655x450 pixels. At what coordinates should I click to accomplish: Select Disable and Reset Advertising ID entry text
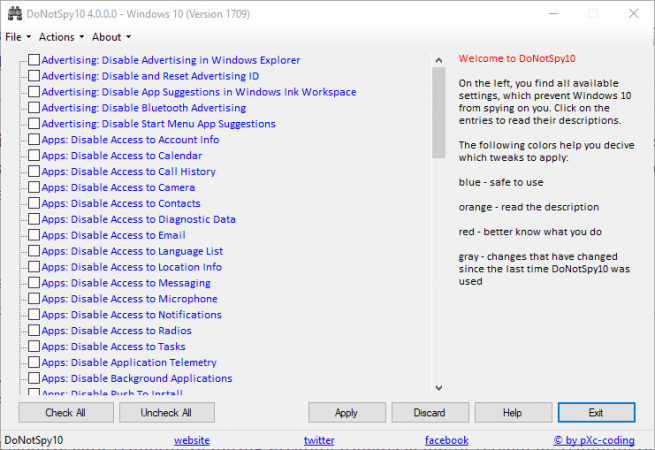[x=150, y=76]
